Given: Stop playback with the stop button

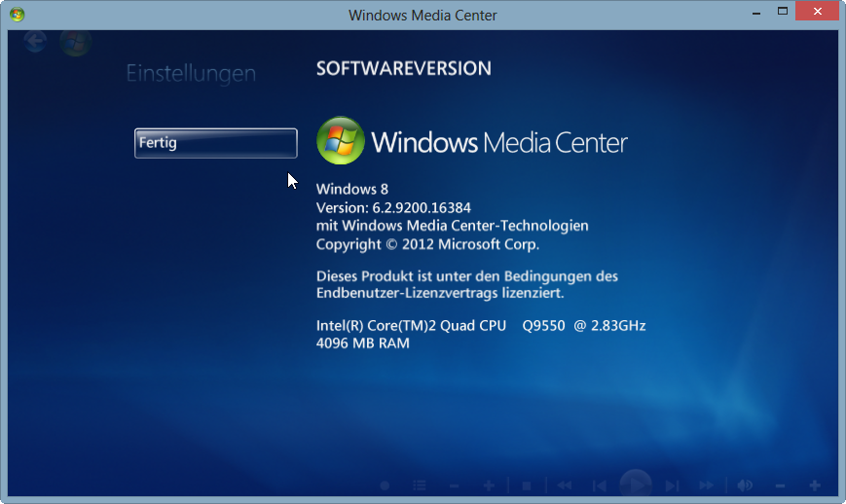Looking at the screenshot, I should tap(527, 486).
